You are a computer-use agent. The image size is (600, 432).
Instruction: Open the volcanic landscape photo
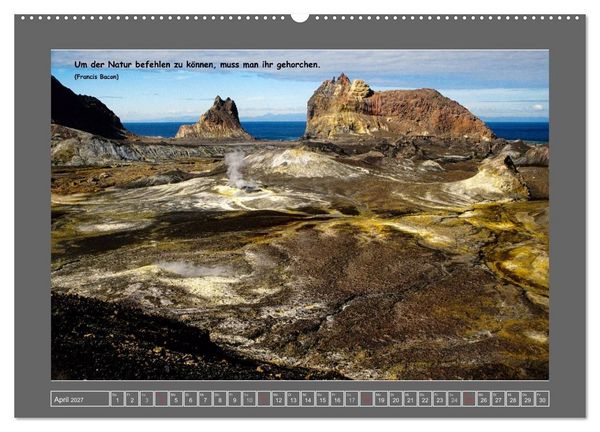coord(300,214)
